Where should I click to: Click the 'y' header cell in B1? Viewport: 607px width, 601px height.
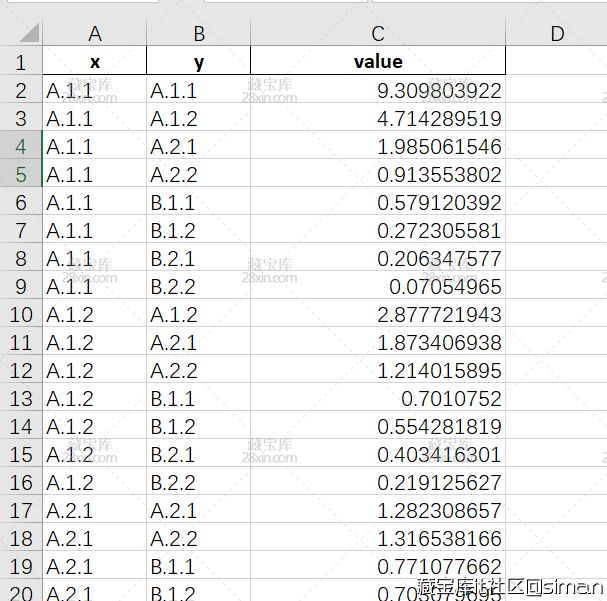pyautogui.click(x=199, y=62)
